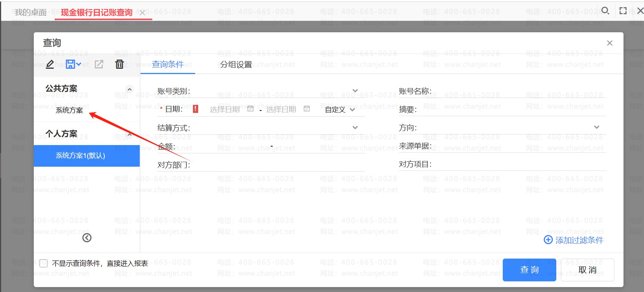644x292 pixels.
Task: Switch to the 查询条件 tab
Action: click(168, 65)
